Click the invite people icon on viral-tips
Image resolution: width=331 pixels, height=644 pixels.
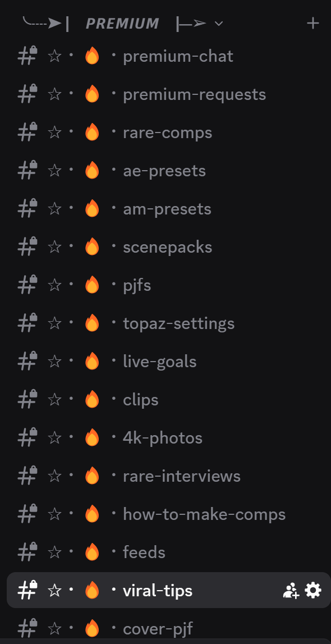(291, 591)
